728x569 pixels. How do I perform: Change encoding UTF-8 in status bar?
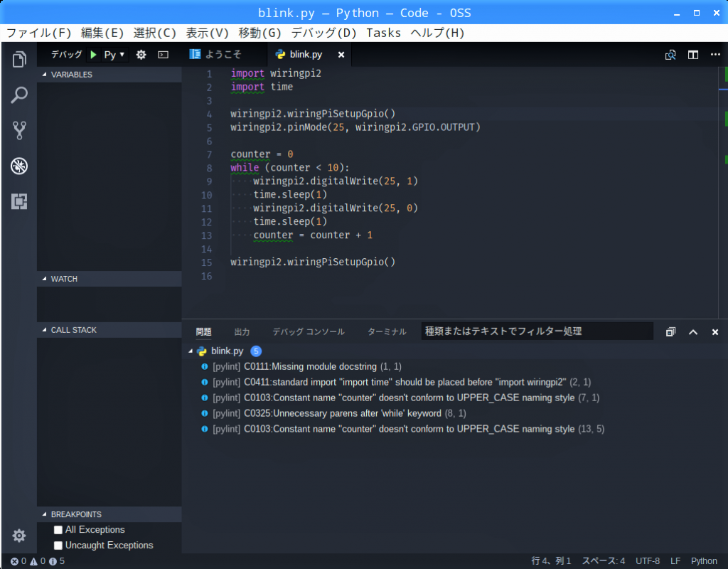pyautogui.click(x=647, y=561)
